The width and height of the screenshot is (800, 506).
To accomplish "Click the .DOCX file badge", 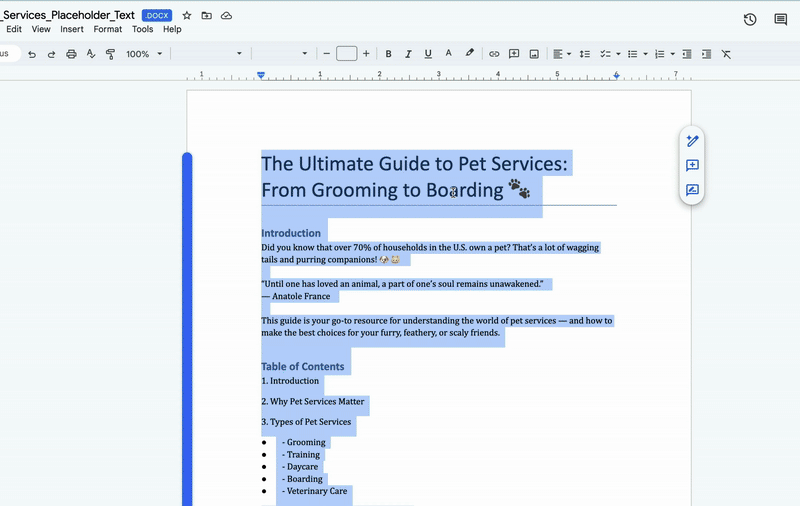I will [157, 16].
